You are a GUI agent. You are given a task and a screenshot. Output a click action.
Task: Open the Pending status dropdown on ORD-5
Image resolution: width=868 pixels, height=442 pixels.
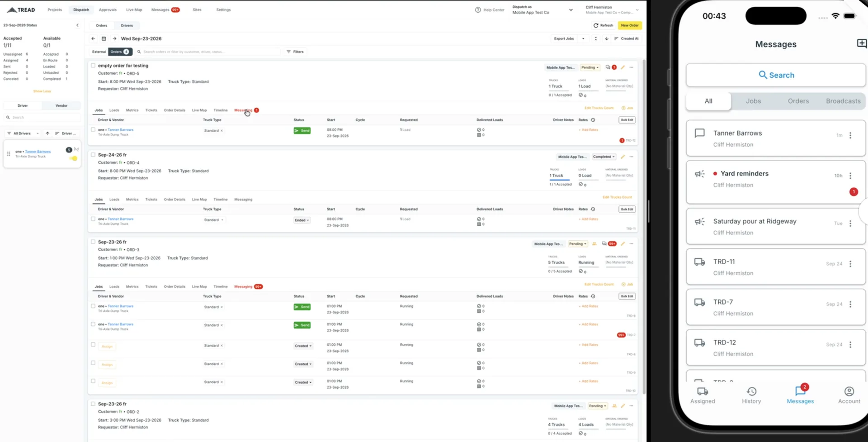[x=590, y=67]
